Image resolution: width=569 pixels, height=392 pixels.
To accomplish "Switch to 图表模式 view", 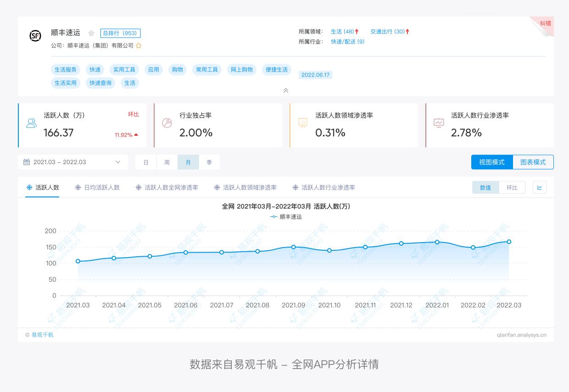I will pos(533,162).
